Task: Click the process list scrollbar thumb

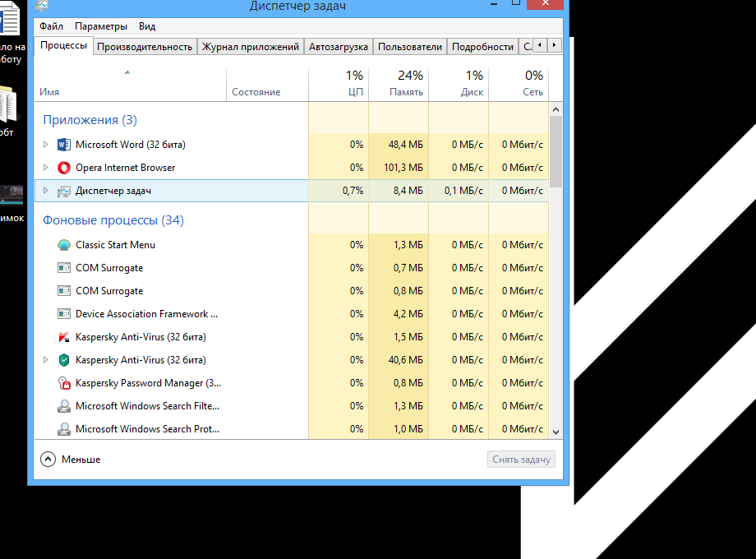Action: click(556, 151)
